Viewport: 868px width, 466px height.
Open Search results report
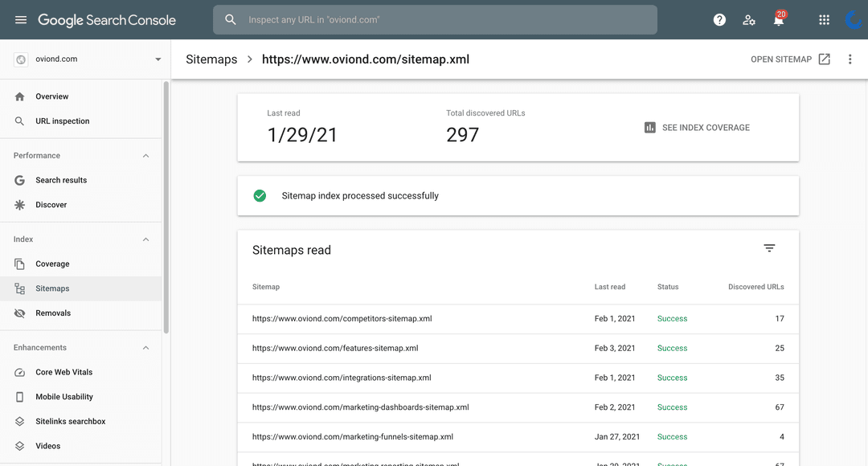(81, 181)
